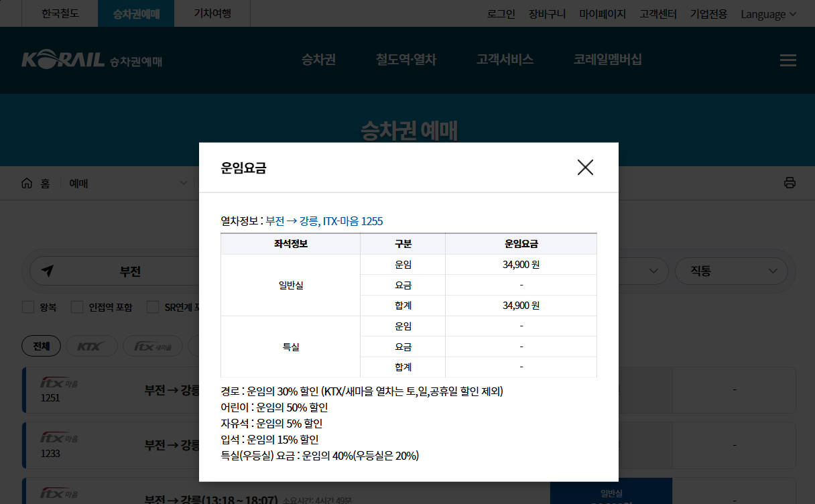Click the 로그인 link

tap(501, 14)
